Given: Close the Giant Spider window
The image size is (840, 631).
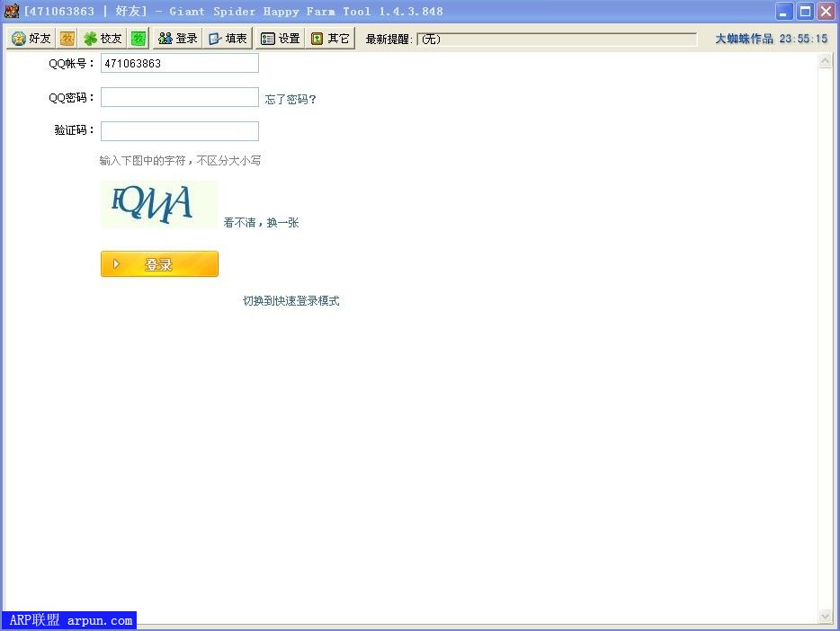Looking at the screenshot, I should pyautogui.click(x=826, y=12).
